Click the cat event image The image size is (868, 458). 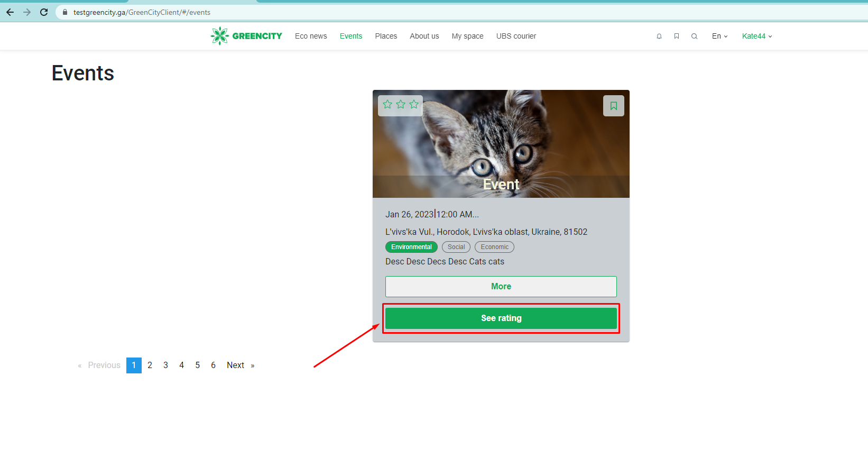(x=501, y=144)
